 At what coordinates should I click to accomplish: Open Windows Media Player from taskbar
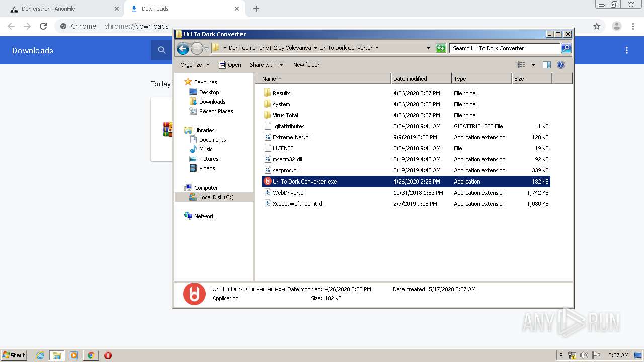pyautogui.click(x=74, y=355)
